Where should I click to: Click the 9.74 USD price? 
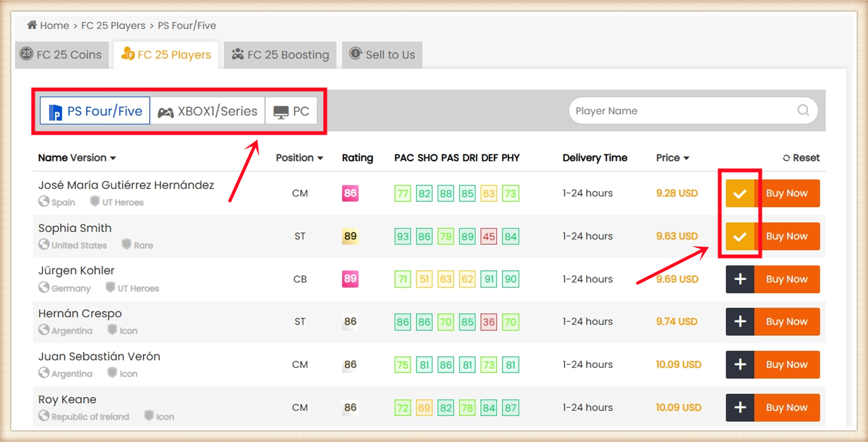[676, 322]
